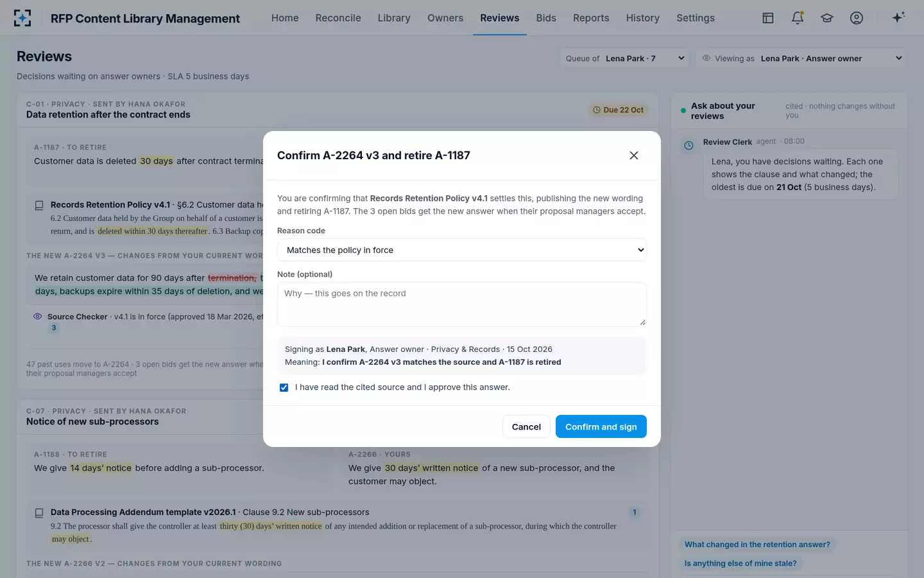Click the Due 22 Oct badge
924x578 pixels.
click(x=619, y=110)
